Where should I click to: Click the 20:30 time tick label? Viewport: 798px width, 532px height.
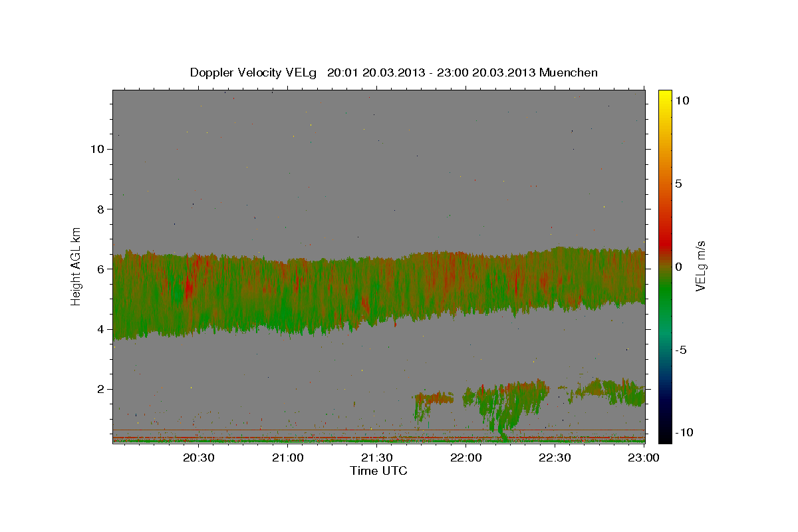click(x=199, y=458)
